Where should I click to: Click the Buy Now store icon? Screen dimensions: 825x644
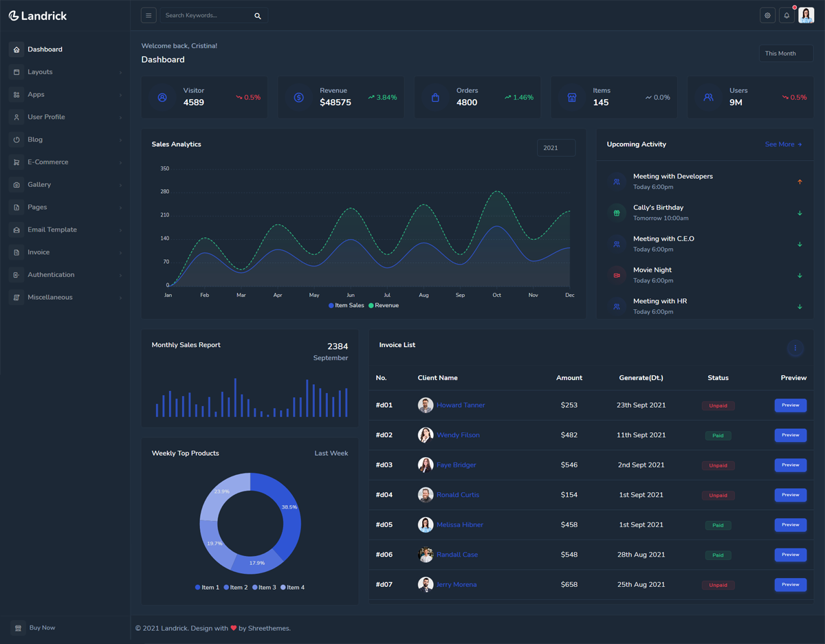point(18,628)
